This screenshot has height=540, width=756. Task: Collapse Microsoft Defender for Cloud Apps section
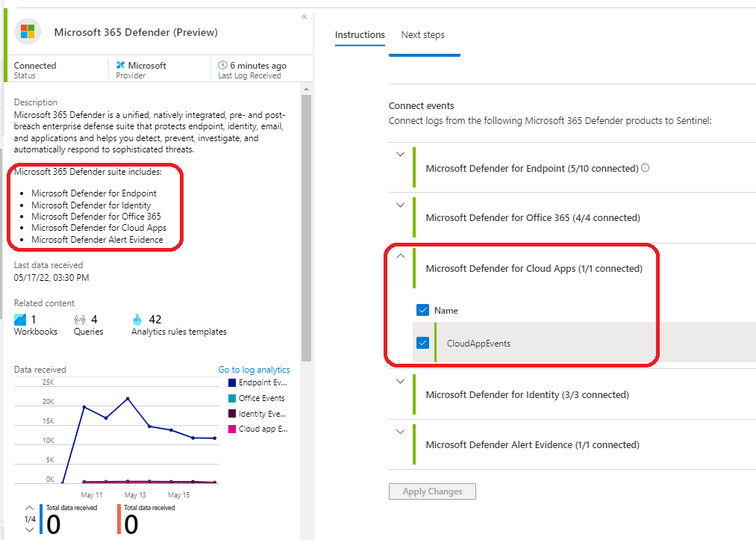pos(400,255)
